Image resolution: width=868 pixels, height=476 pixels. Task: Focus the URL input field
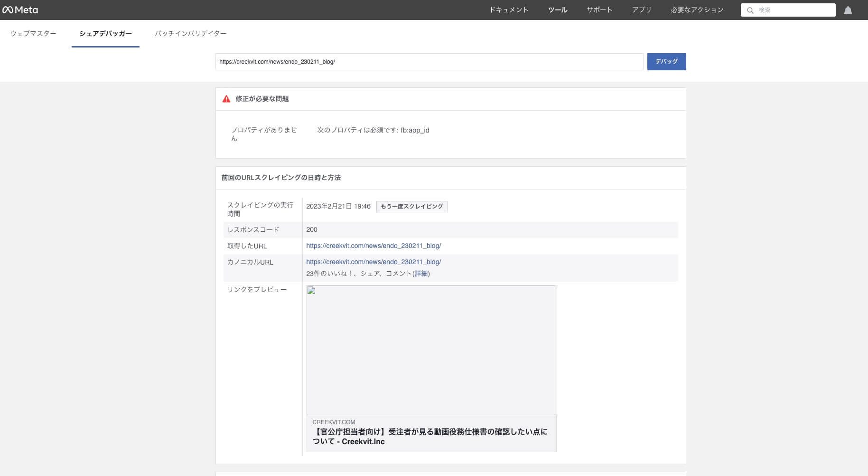click(429, 62)
